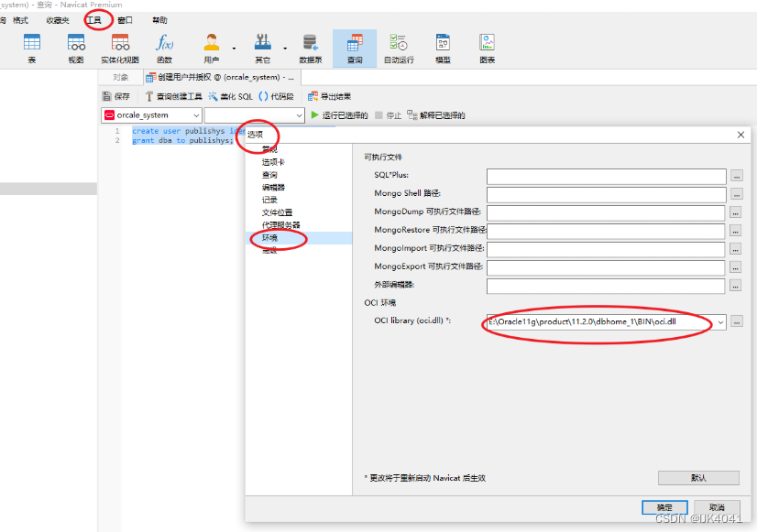Select 记录 (Records) in options list
Screen dimensions: 757x532
tap(269, 200)
